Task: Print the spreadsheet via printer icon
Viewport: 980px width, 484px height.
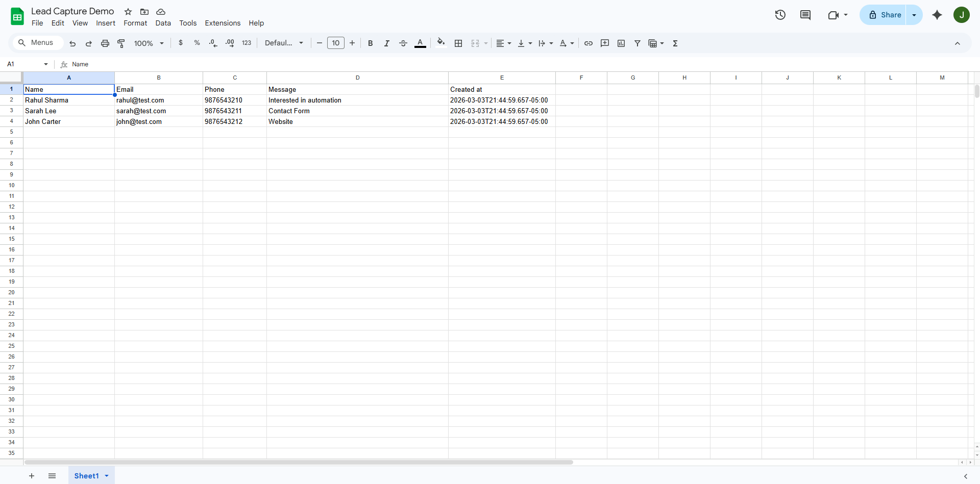Action: coord(105,43)
